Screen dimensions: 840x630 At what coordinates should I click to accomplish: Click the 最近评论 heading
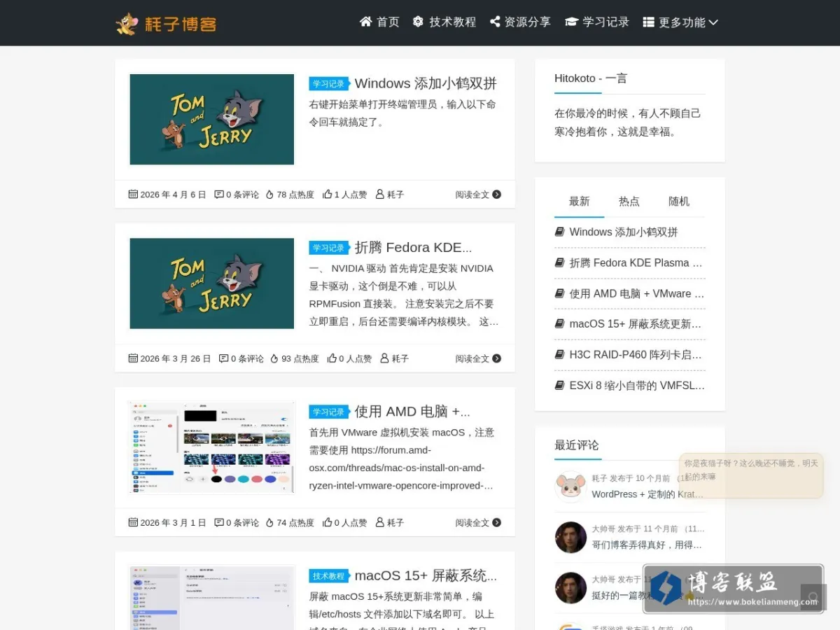(x=577, y=445)
